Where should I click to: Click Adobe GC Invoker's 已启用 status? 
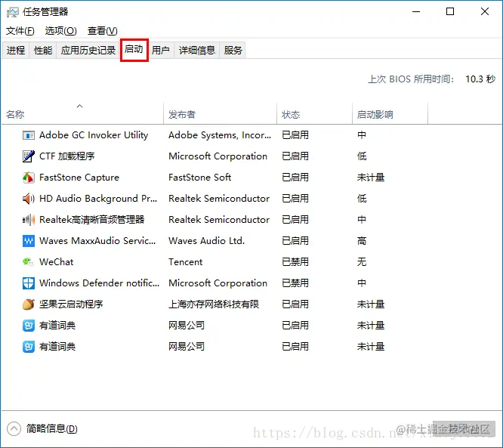[295, 135]
